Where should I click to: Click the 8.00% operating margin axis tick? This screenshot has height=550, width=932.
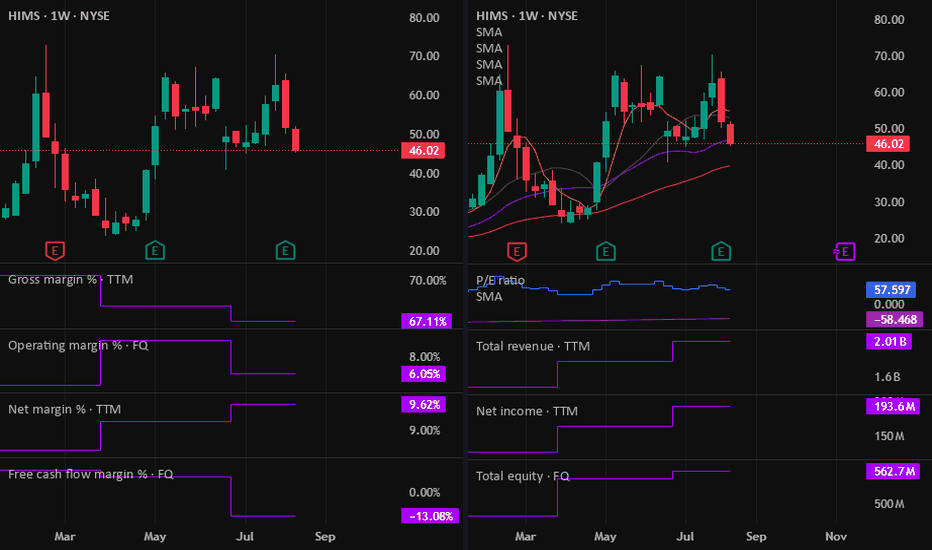[424, 357]
